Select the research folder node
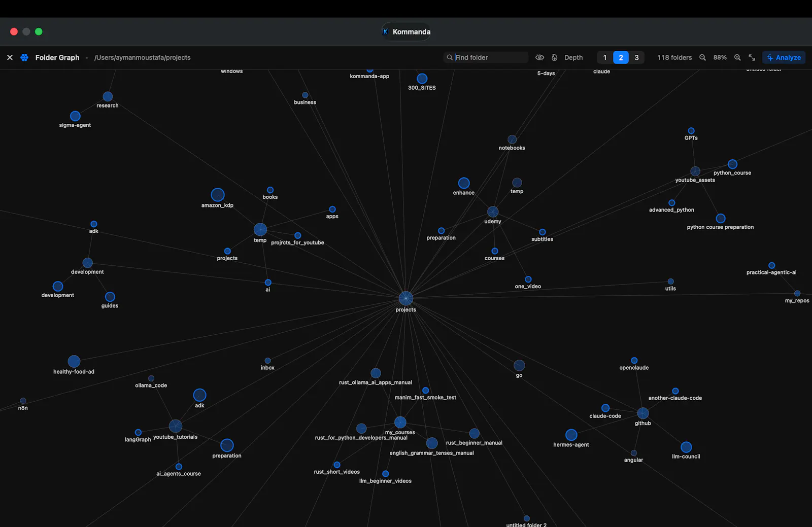The image size is (812, 527). [x=108, y=96]
